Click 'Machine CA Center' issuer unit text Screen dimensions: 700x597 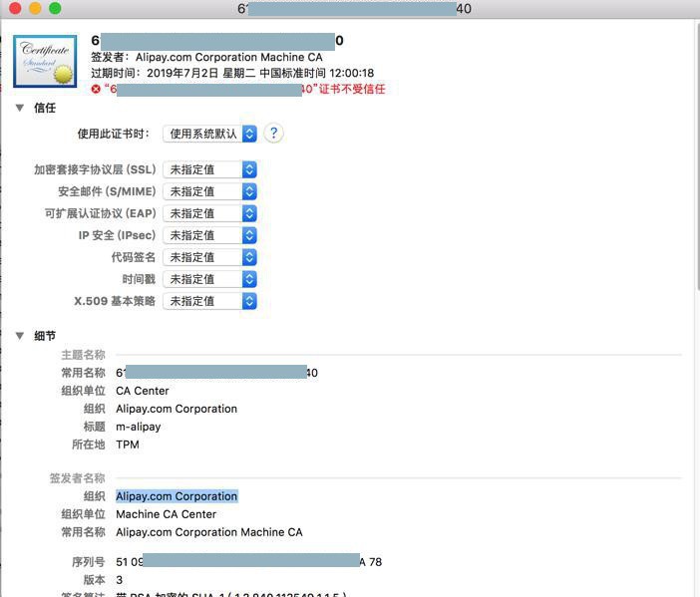[x=167, y=514]
